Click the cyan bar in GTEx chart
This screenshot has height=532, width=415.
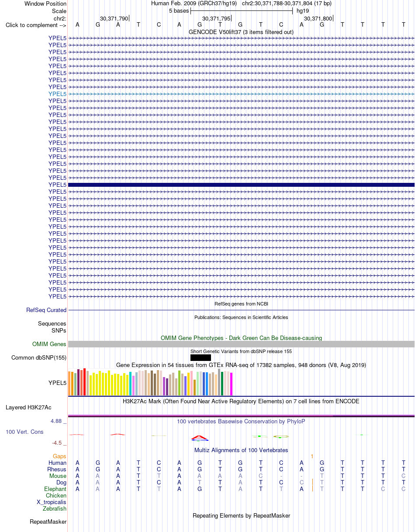coord(131,384)
